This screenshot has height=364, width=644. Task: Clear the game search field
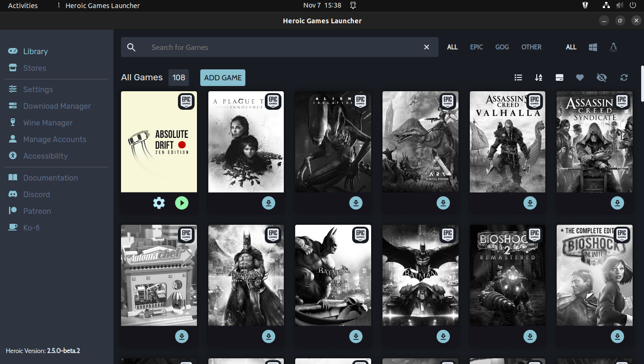pyautogui.click(x=426, y=47)
